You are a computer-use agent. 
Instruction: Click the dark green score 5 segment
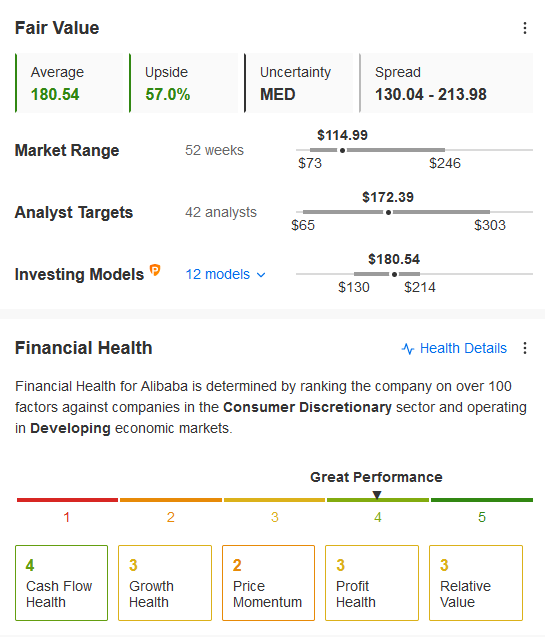[482, 500]
